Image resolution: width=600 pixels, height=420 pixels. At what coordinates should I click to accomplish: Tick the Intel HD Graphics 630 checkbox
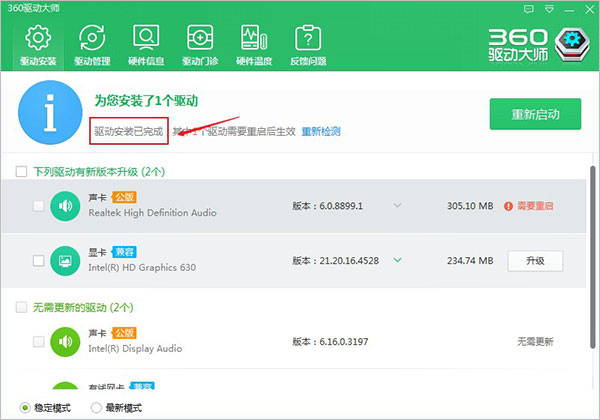coord(38,261)
